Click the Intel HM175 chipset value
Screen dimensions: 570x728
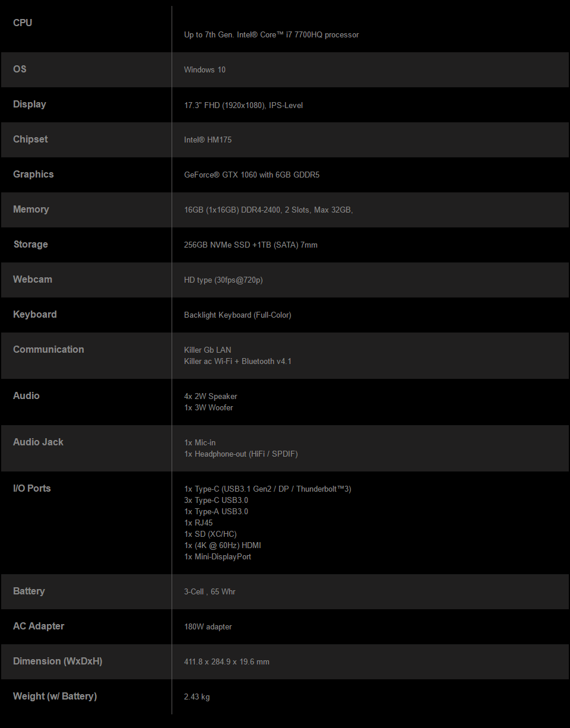pos(208,140)
